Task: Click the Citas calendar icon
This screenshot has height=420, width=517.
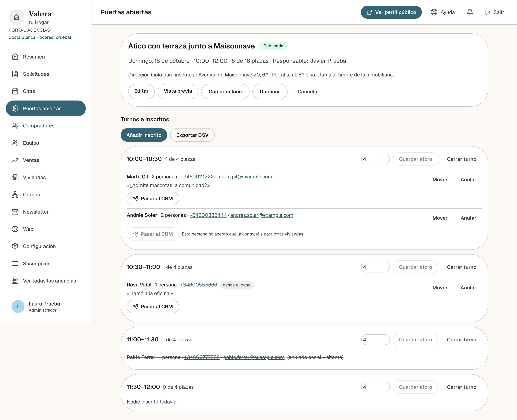Action: [x=15, y=91]
